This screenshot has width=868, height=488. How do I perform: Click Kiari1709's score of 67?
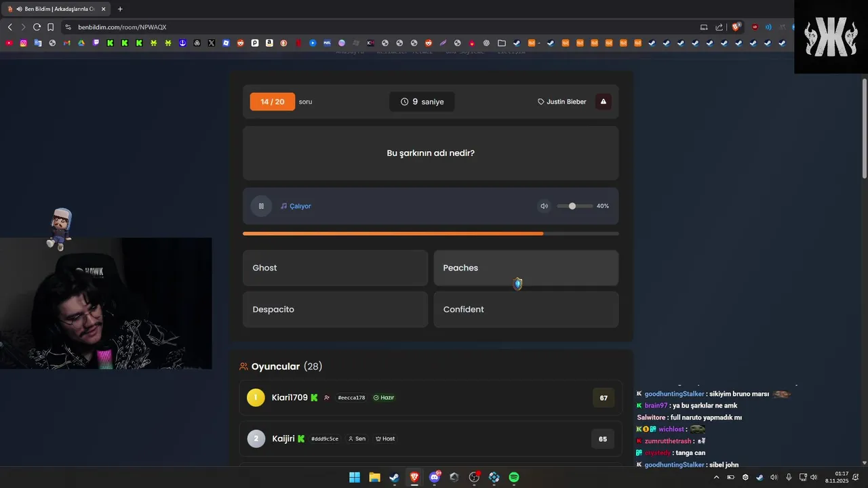coord(604,398)
